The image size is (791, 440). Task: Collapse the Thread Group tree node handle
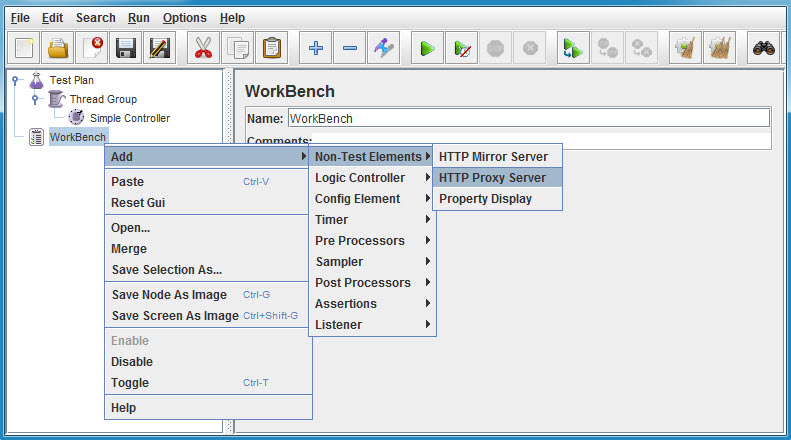pyautogui.click(x=35, y=99)
